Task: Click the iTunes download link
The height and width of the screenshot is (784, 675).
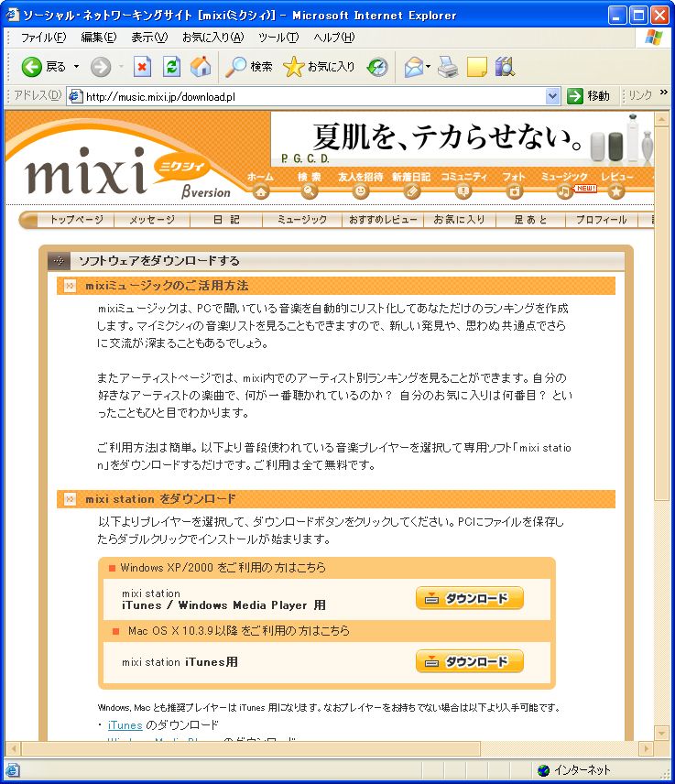Action: [x=125, y=725]
